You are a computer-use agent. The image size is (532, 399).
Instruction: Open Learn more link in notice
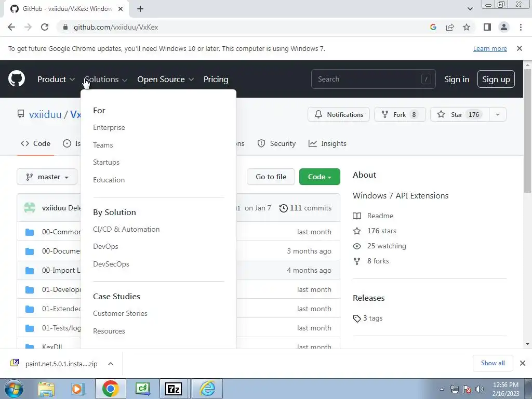[x=490, y=48]
